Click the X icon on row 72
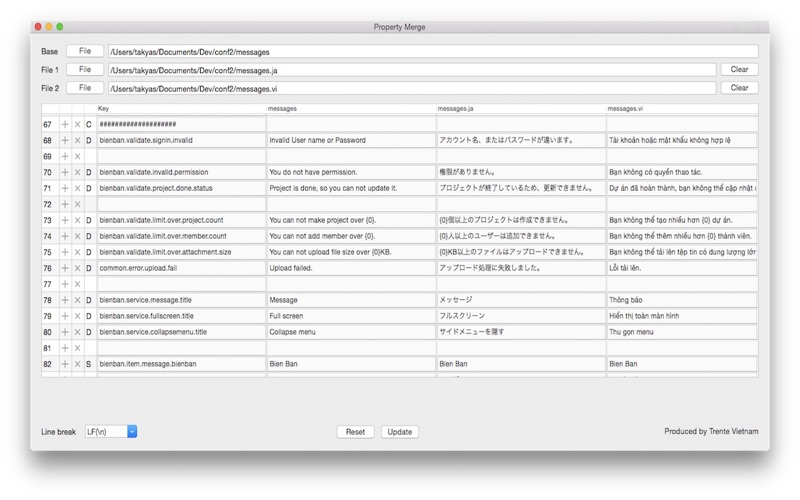The height and width of the screenshot is (500, 800). click(x=78, y=205)
